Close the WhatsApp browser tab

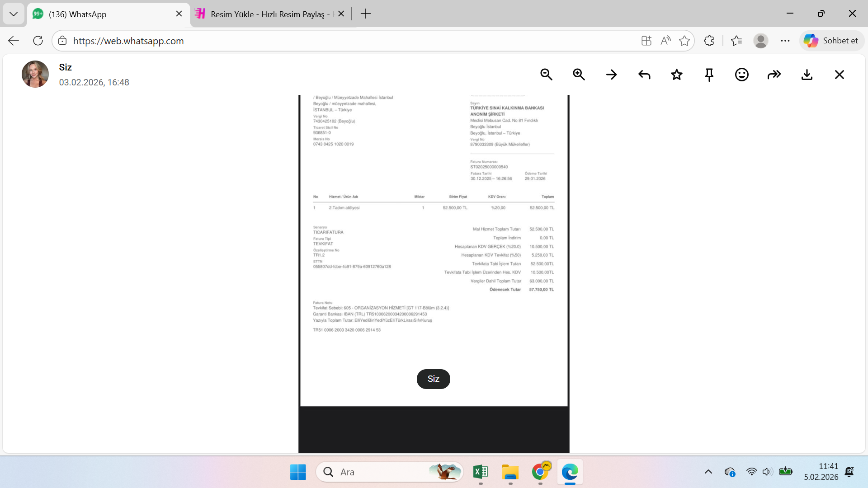[x=179, y=14]
